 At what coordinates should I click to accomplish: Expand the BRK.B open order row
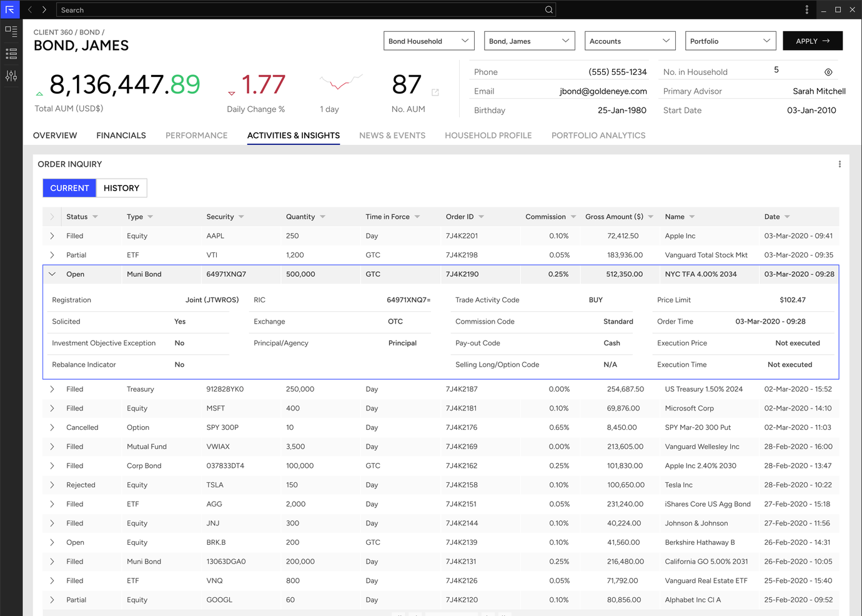[52, 542]
